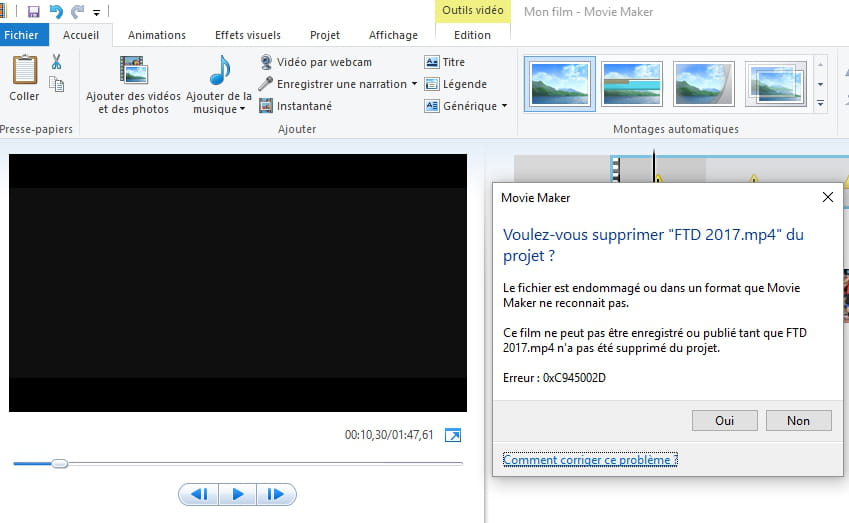Add a Titre to the movie
This screenshot has height=523, width=849.
pyautogui.click(x=445, y=62)
